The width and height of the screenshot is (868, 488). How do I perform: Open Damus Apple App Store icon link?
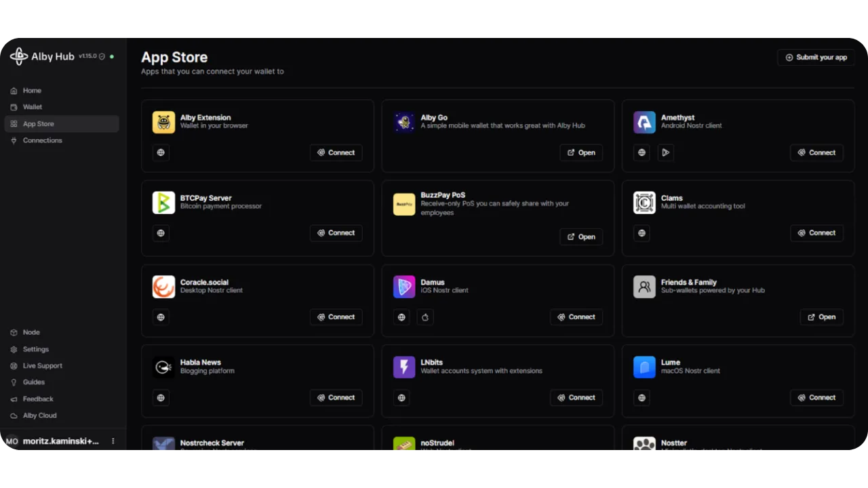coord(425,317)
